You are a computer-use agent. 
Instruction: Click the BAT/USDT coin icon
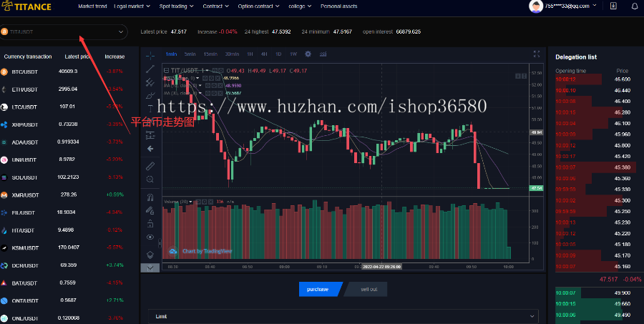[4, 283]
